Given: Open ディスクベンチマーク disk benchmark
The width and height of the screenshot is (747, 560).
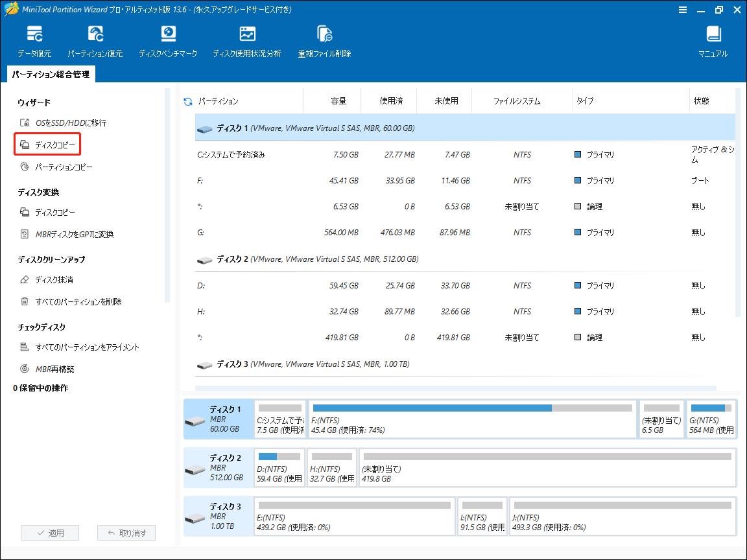Looking at the screenshot, I should point(168,41).
